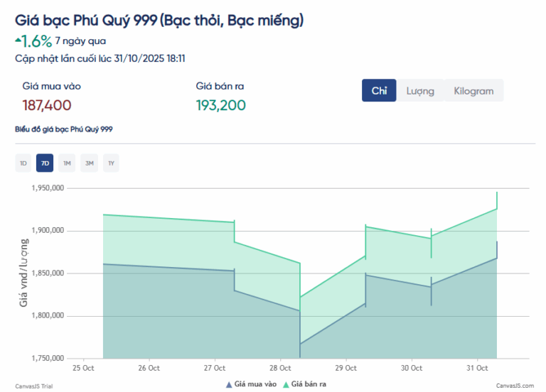Screen dimensions: 546x392
Task: Switch price unit to Kilogram
Action: [473, 91]
